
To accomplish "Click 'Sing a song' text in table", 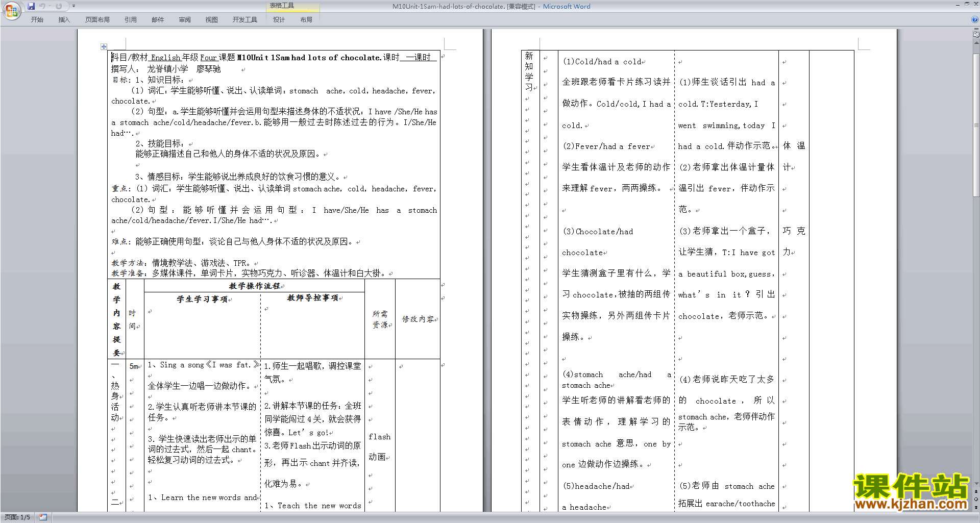I will tap(182, 365).
